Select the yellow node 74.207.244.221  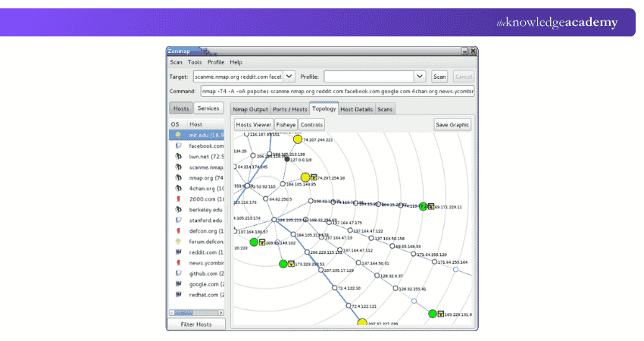[x=298, y=139]
